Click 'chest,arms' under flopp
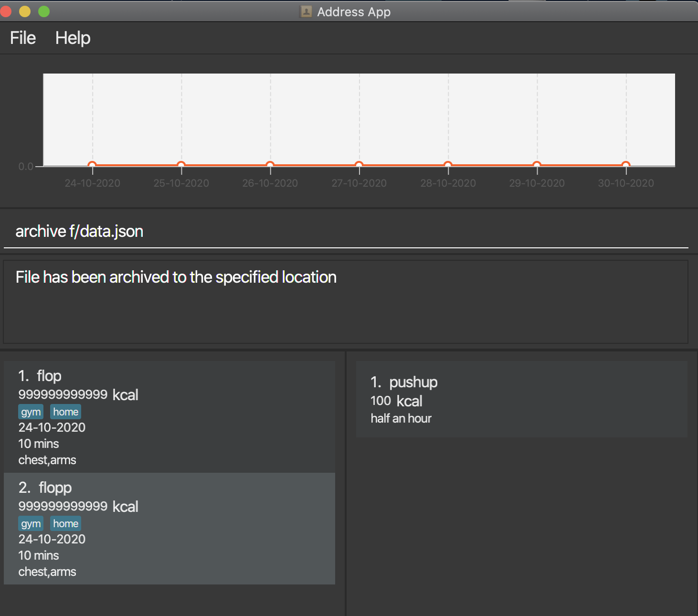The width and height of the screenshot is (698, 616). (x=47, y=572)
